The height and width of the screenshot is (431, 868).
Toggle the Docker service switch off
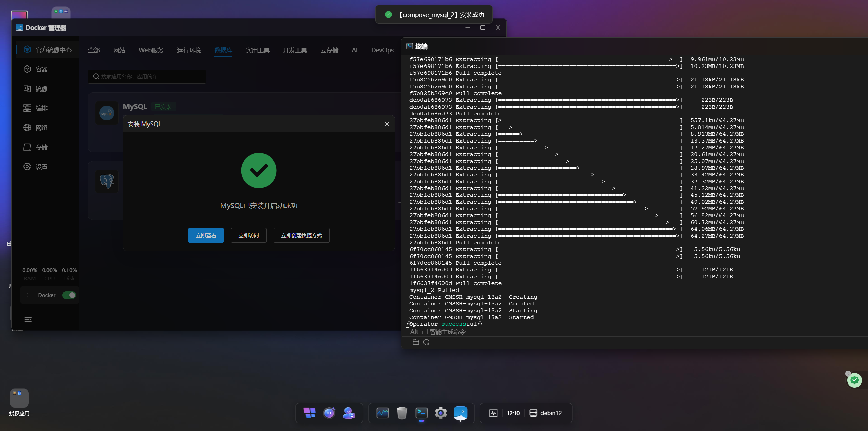click(x=69, y=295)
